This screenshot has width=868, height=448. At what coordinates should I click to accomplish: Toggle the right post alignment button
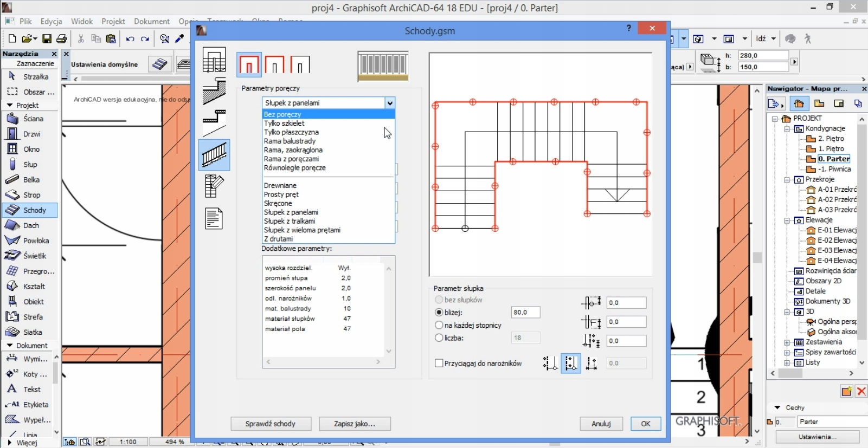point(591,363)
